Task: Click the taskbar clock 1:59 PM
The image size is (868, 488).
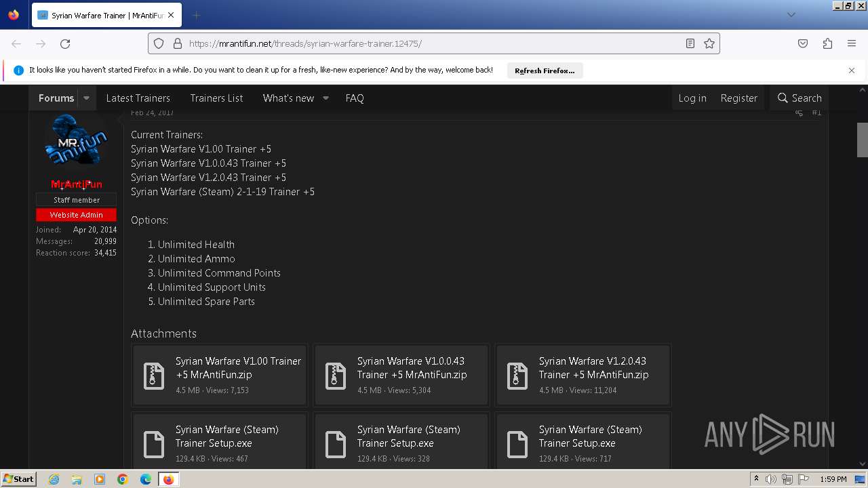Action: click(x=833, y=479)
